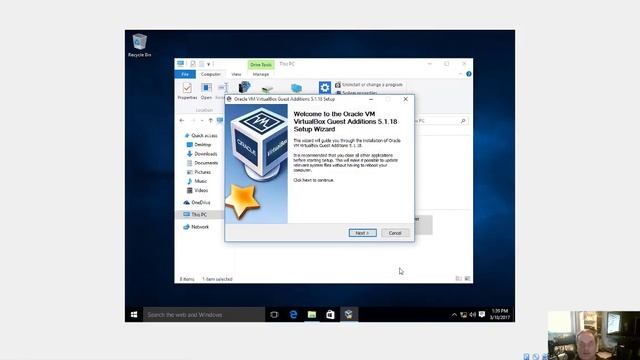Open File Explorer help icon
This screenshot has width=640, height=360.
(469, 74)
